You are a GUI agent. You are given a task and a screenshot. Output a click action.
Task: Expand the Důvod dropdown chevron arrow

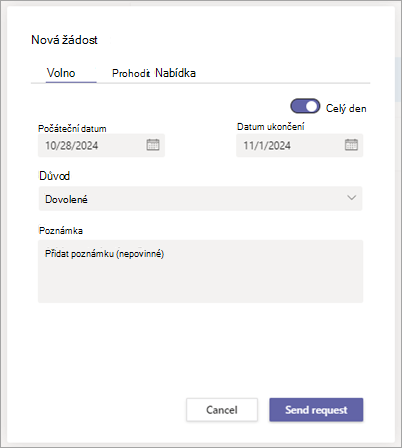point(351,198)
